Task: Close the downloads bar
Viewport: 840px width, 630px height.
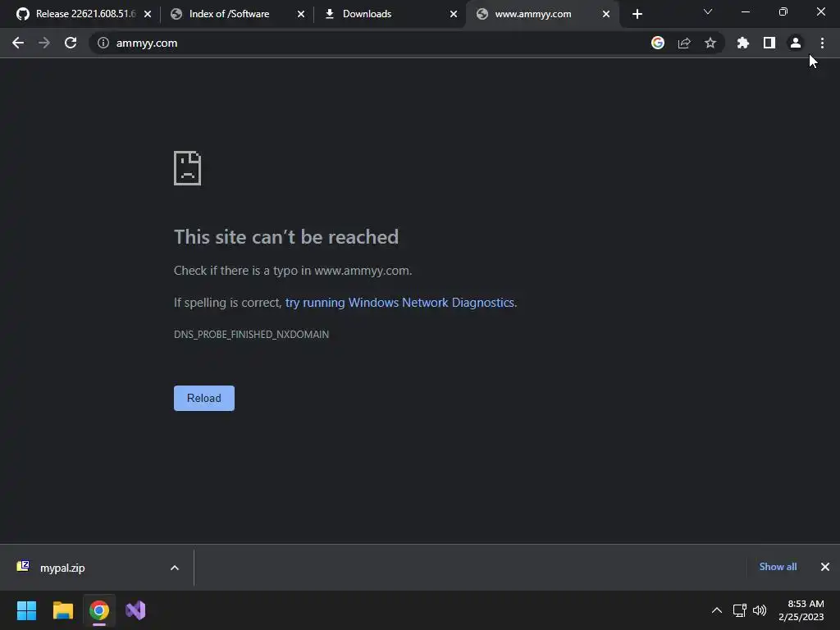Action: [825, 567]
